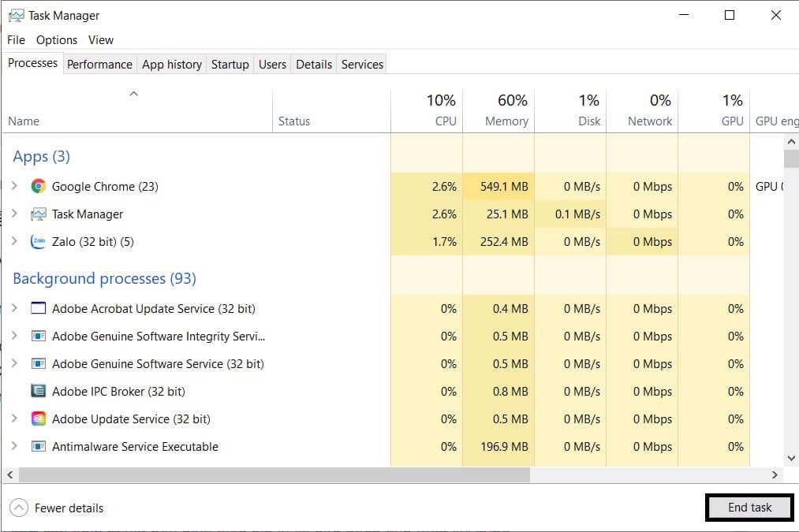This screenshot has height=532, width=799.
Task: Open the File menu
Action: coord(16,39)
